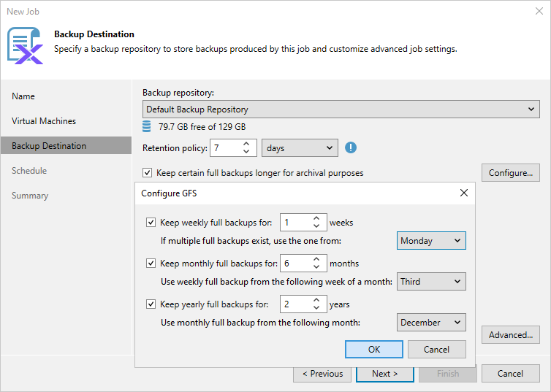This screenshot has height=392, width=551.
Task: Click the retention policy info icon
Action: click(351, 147)
